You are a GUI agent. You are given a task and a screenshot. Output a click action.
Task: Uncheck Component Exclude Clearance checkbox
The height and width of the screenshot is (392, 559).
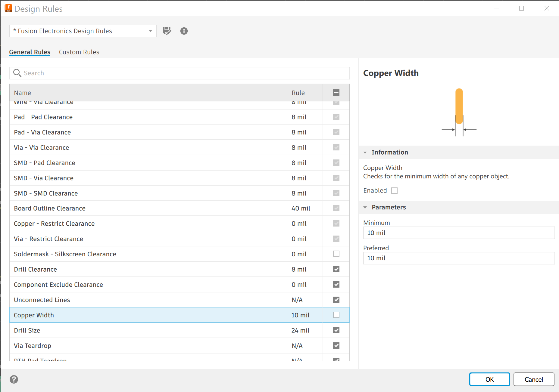click(x=336, y=285)
